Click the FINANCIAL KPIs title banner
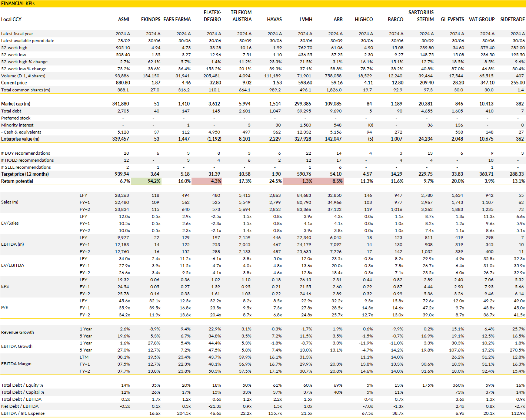 263,3
